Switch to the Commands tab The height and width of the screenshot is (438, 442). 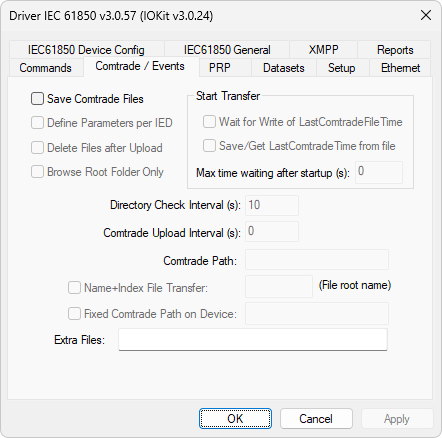click(x=46, y=68)
